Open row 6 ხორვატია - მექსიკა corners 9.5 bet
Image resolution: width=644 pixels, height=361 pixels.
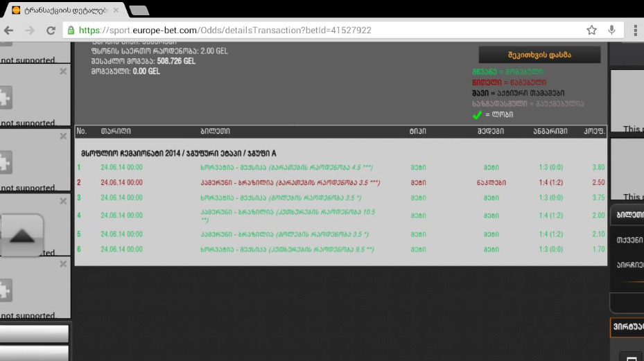[287, 249]
